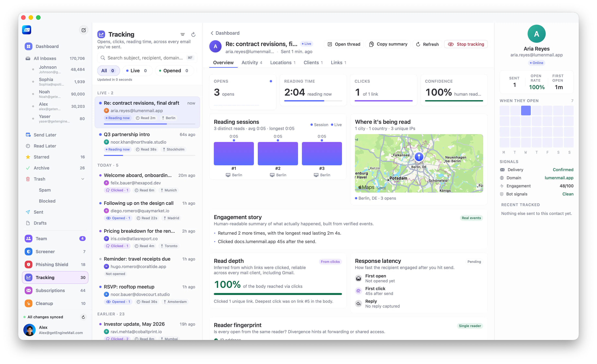The height and width of the screenshot is (364, 597).
Task: Open All Inboxes in the sidebar
Action: (55, 58)
